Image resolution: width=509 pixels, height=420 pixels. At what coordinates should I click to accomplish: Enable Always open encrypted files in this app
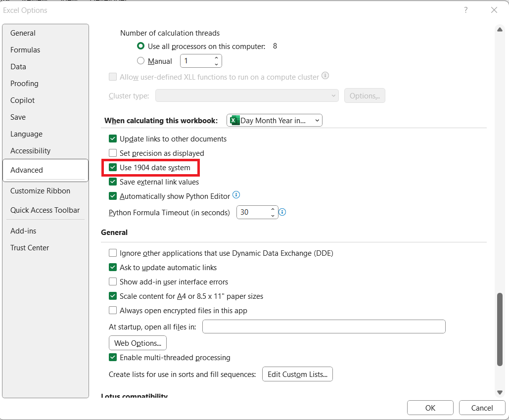tap(113, 310)
